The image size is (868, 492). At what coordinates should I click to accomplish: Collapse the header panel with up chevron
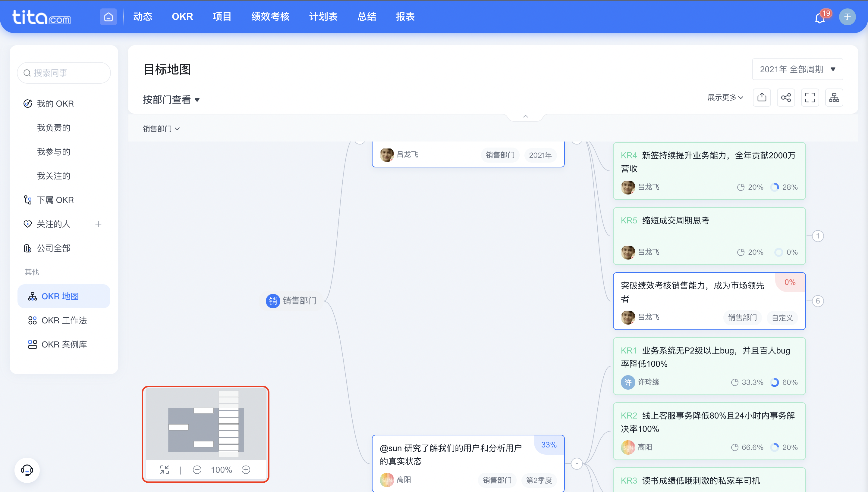(x=525, y=116)
